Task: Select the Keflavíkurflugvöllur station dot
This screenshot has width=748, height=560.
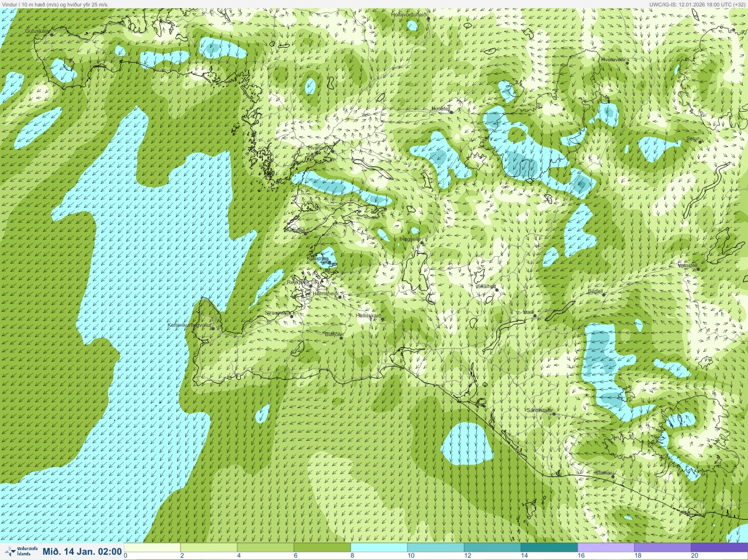Action: point(213,328)
